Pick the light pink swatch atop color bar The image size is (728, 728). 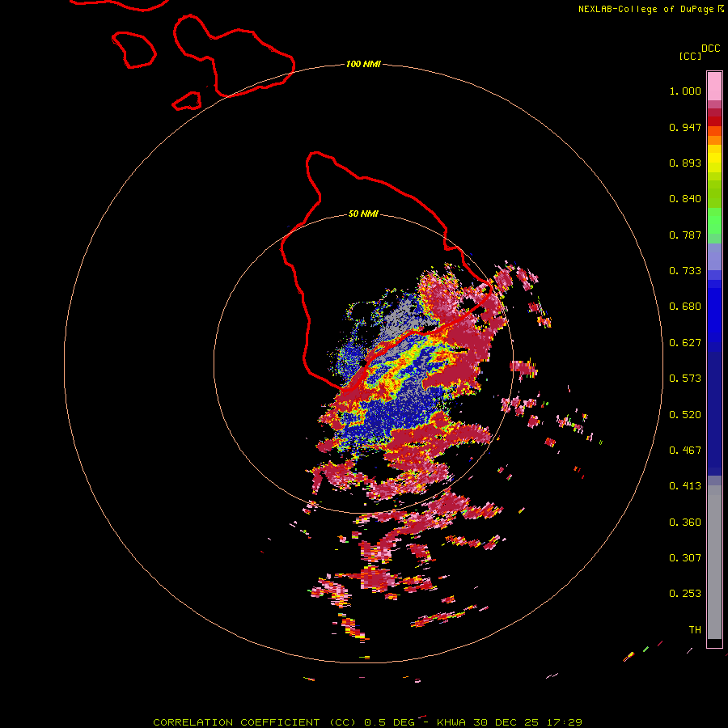(x=714, y=87)
